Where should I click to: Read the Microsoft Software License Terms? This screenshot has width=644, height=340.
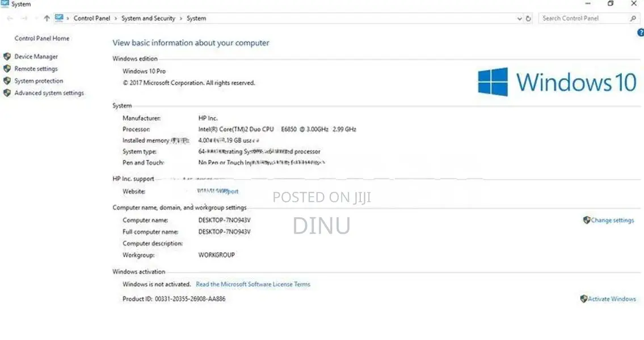[253, 284]
